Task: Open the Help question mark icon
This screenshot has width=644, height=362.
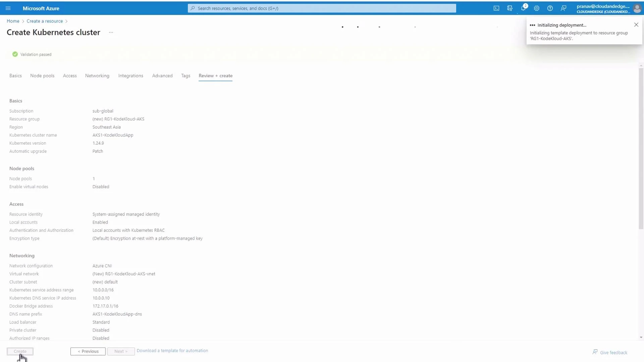Action: (550, 8)
